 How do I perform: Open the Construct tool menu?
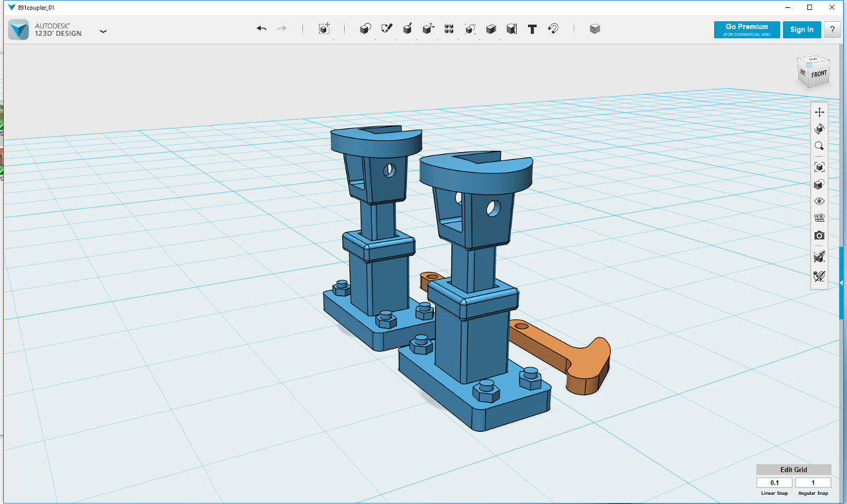[x=408, y=29]
